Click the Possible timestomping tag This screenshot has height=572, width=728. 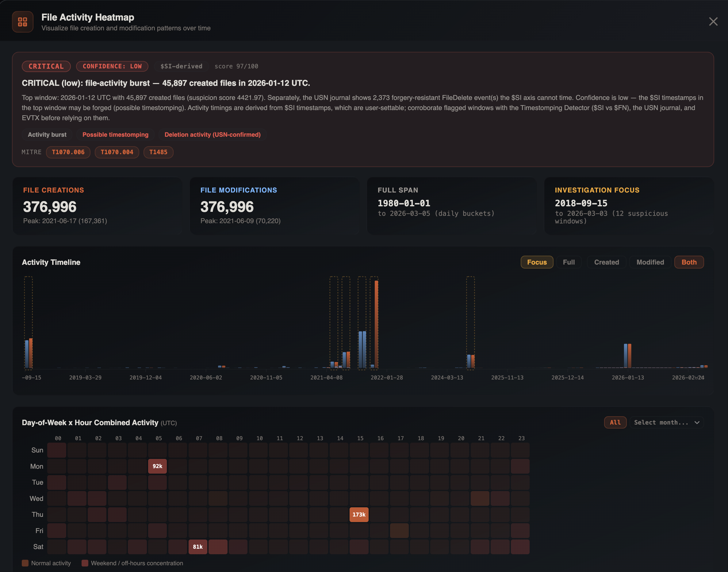(115, 135)
